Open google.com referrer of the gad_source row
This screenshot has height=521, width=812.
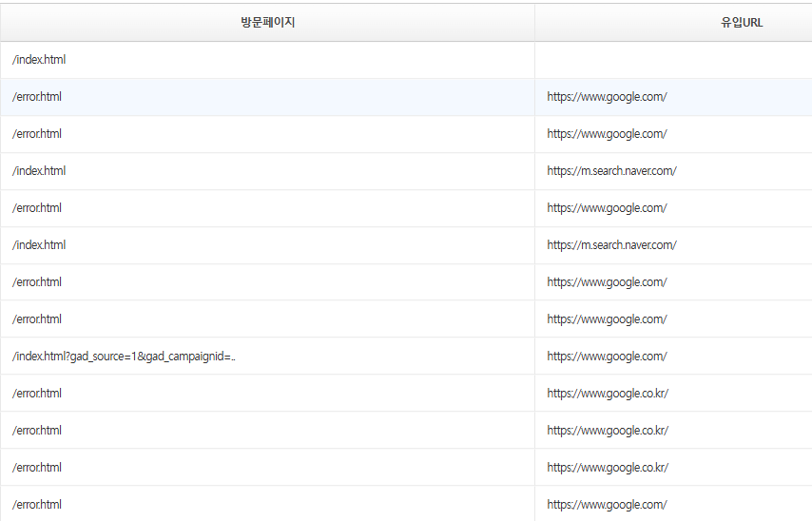click(607, 357)
